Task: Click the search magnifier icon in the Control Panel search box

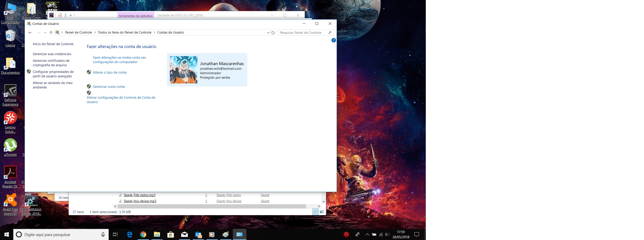Action: [x=330, y=33]
